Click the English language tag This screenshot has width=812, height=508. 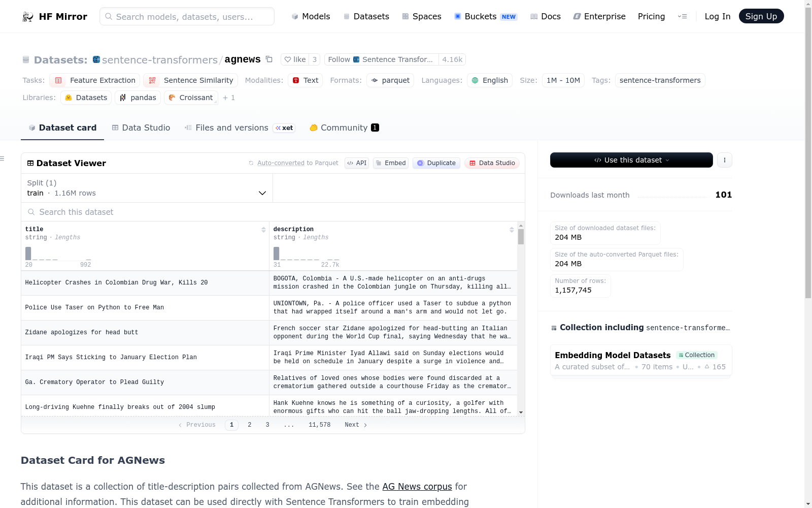click(x=490, y=80)
